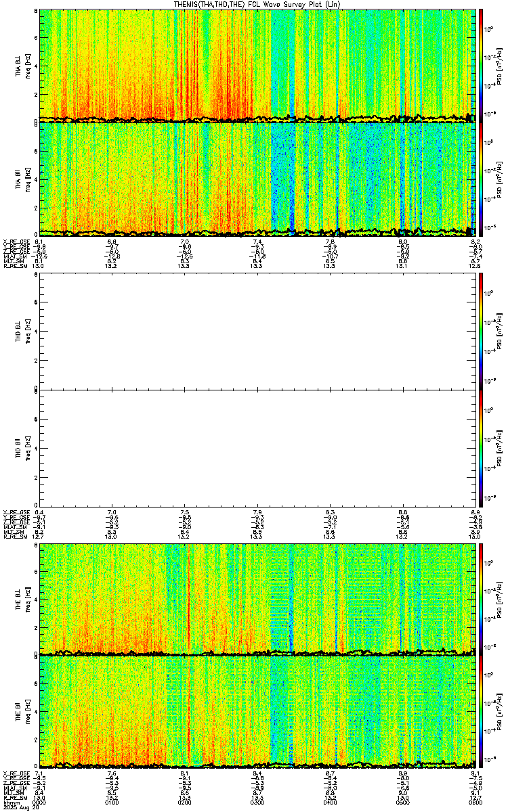Click the 0100 time tick label
This screenshot has height=812, width=508.
pyautogui.click(x=112, y=802)
